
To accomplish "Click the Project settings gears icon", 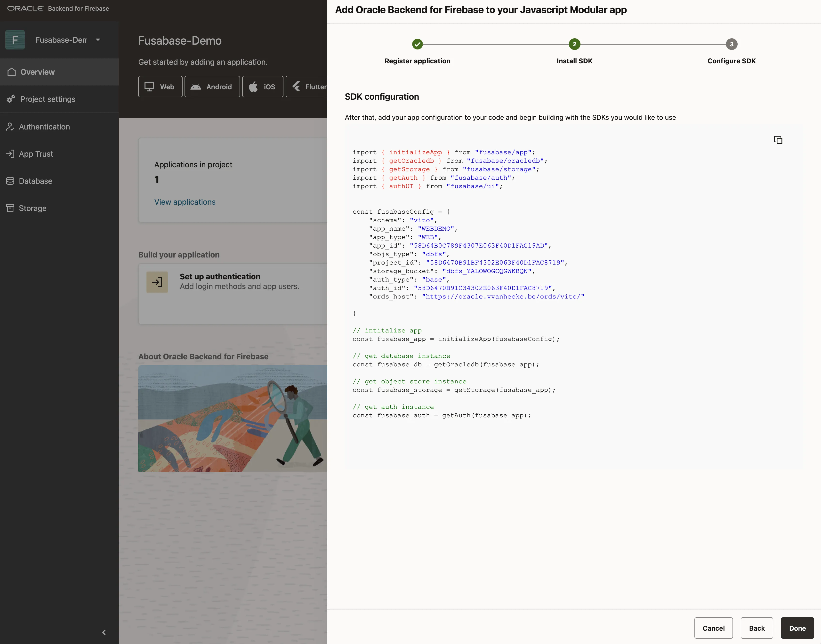I will (x=11, y=99).
